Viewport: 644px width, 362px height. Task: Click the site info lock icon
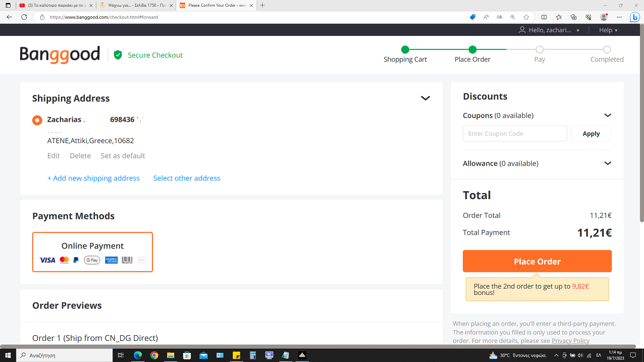42,17
